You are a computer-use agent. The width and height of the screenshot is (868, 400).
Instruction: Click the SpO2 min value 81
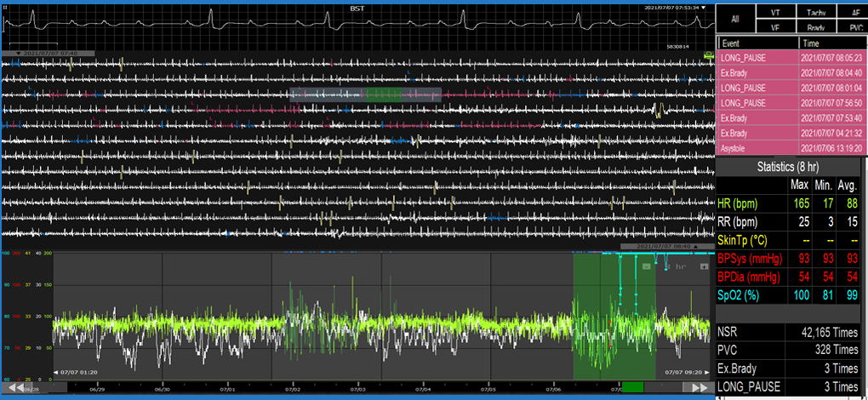[x=826, y=296]
